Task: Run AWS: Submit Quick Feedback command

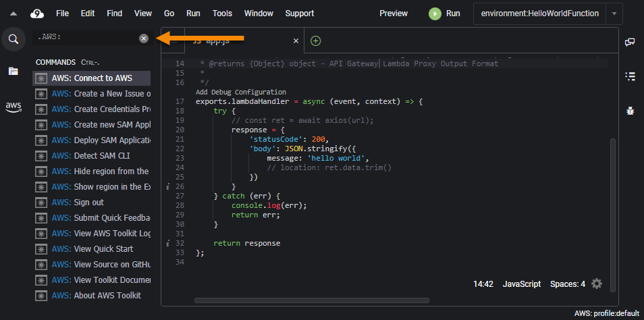Action: pyautogui.click(x=92, y=217)
